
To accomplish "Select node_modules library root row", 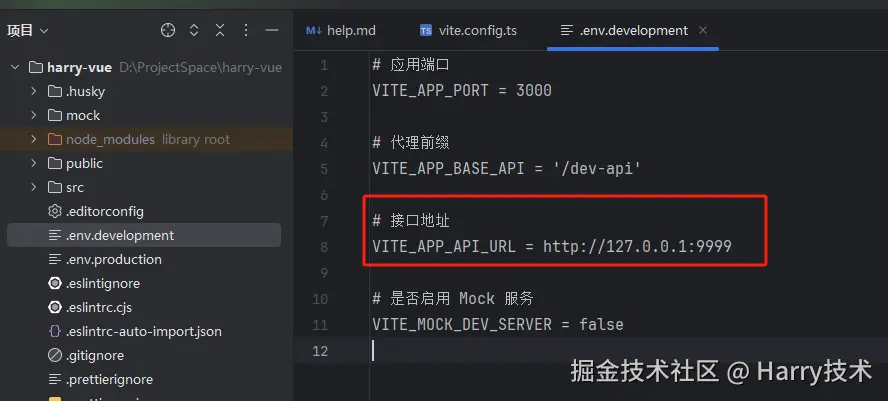I will (146, 139).
